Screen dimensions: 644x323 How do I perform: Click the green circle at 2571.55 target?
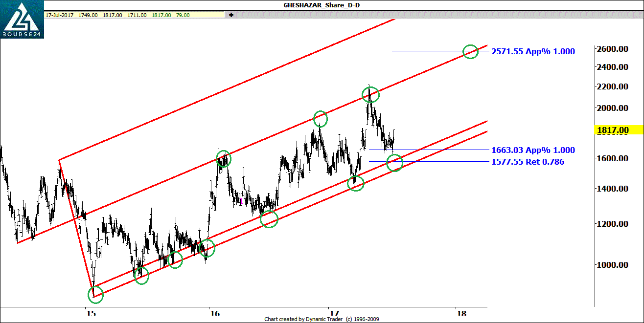coord(470,51)
